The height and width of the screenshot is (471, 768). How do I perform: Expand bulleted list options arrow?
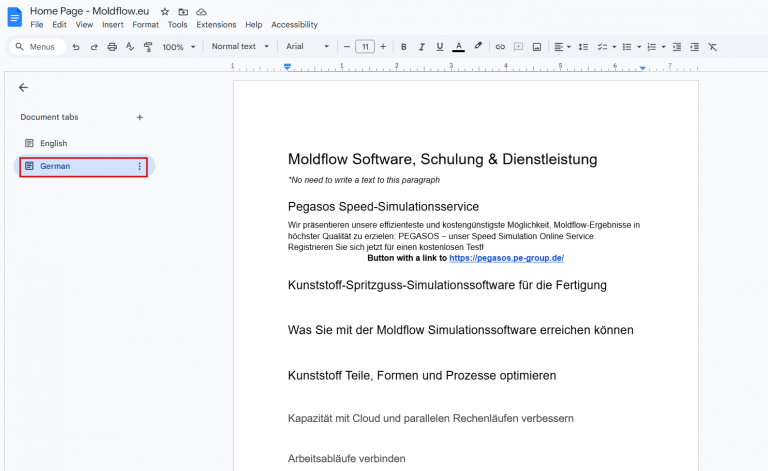639,47
